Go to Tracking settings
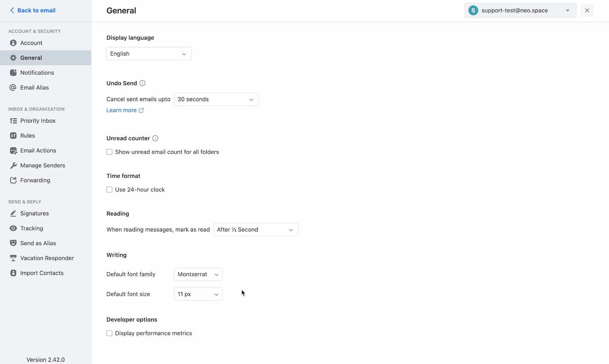Viewport: 609px width, 364px height. point(46,228)
